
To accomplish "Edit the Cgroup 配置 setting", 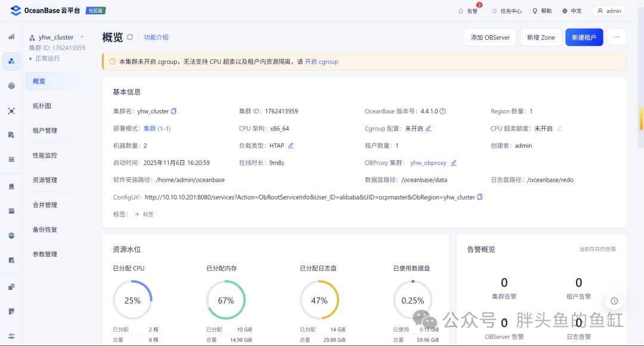I will pos(428,128).
